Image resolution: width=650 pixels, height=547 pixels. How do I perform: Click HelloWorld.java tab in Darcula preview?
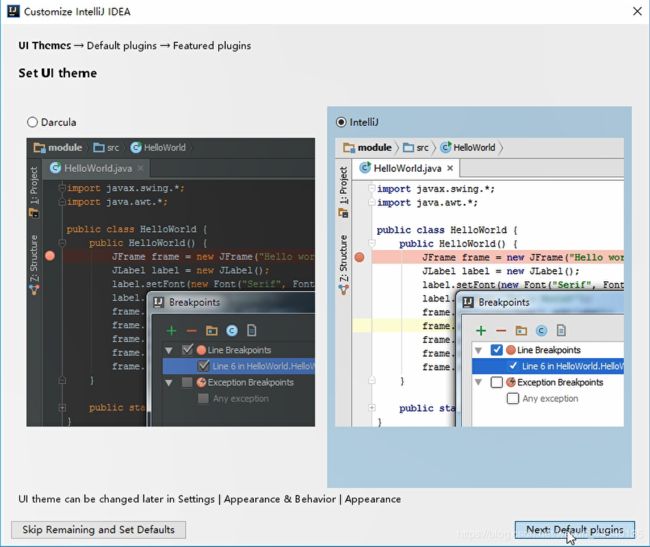(97, 168)
